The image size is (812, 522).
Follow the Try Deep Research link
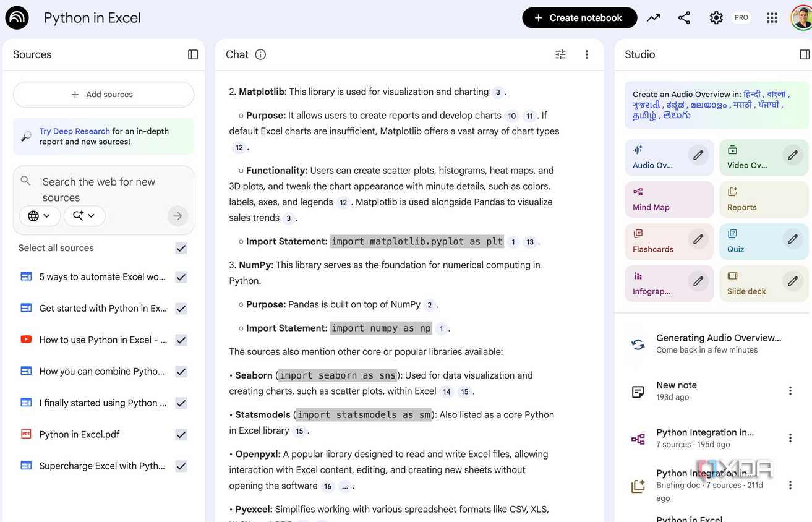pos(75,131)
